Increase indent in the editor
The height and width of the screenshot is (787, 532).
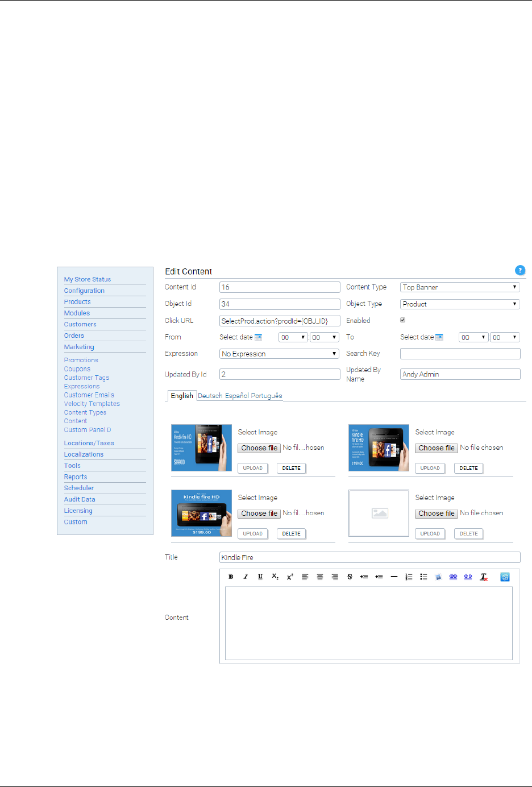coord(364,577)
